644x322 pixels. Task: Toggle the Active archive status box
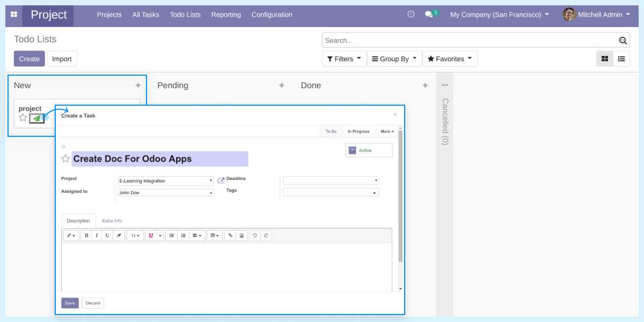(369, 150)
